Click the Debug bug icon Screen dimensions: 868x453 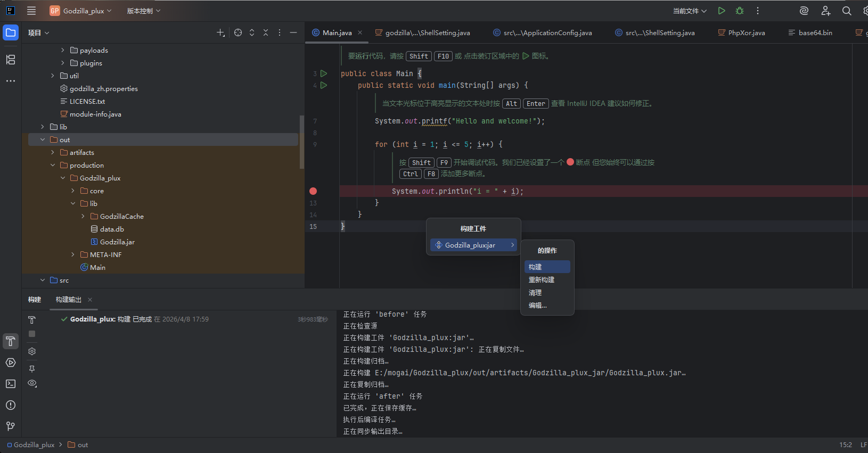(740, 11)
